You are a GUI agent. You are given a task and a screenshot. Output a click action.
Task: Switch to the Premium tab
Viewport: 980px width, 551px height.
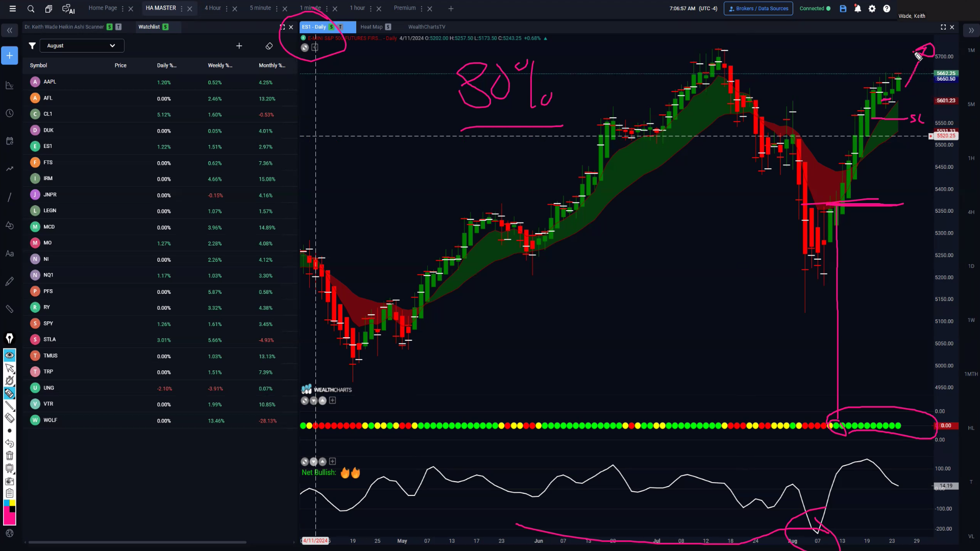pos(405,8)
